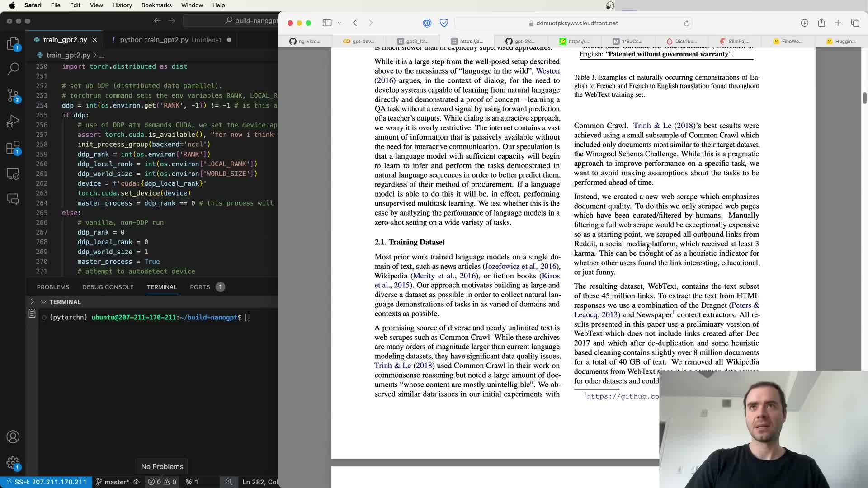The height and width of the screenshot is (488, 868).
Task: Open the Run and Debug icon
Action: pyautogui.click(x=13, y=121)
